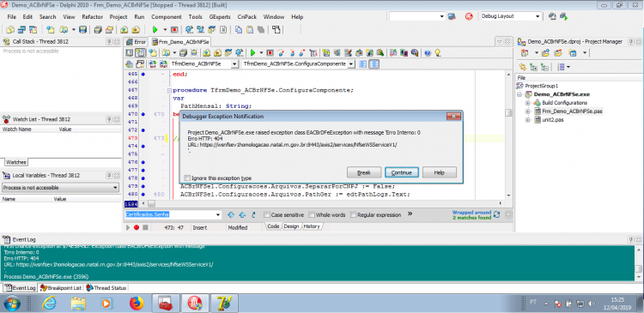The image size is (644, 313).
Task: Click Help in the exception dialog
Action: point(439,172)
